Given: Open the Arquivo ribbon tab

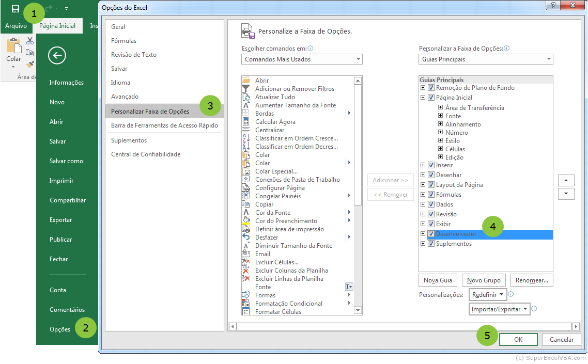Looking at the screenshot, I should [16, 26].
